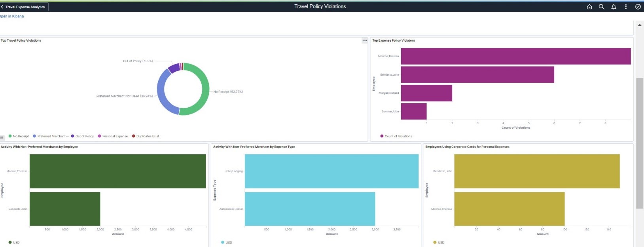The image size is (644, 247).
Task: Open the search magnifier icon
Action: pos(601,7)
